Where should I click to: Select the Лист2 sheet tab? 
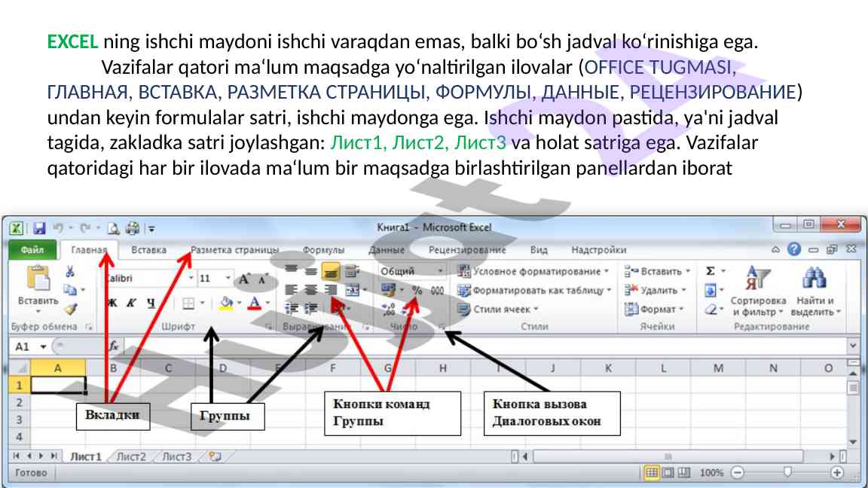[x=131, y=456]
